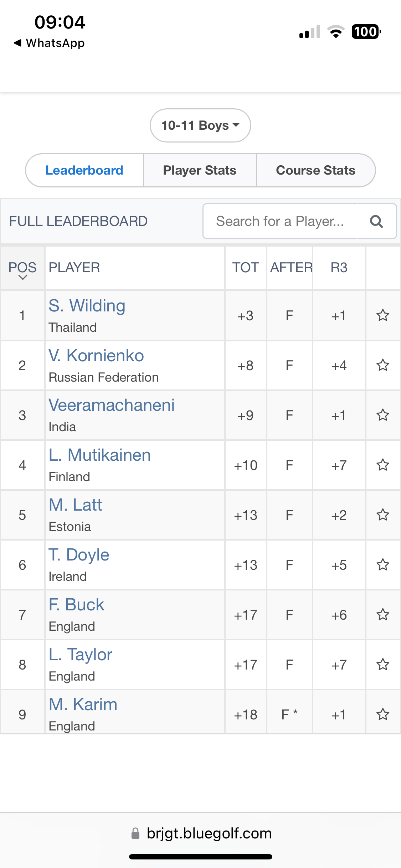Open the 10-11 Boys division dropdown
Screen dimensions: 401x868
(x=200, y=125)
